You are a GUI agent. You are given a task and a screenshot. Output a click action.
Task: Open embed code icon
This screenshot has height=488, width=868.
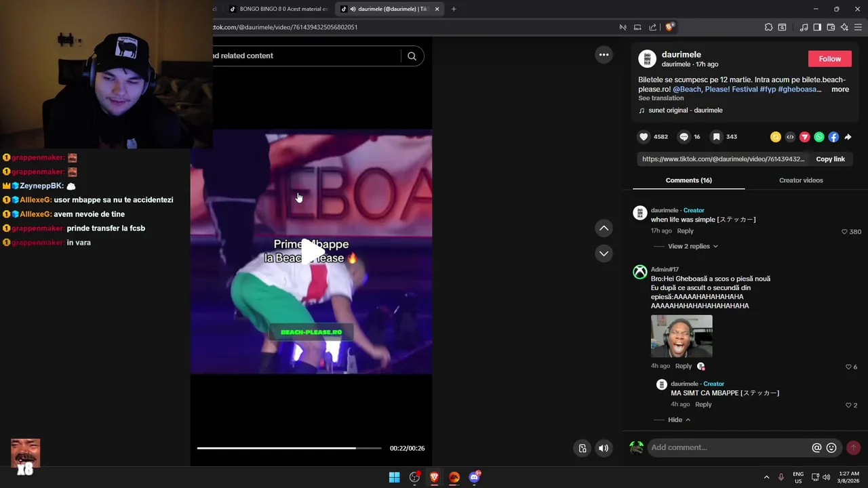(x=790, y=137)
